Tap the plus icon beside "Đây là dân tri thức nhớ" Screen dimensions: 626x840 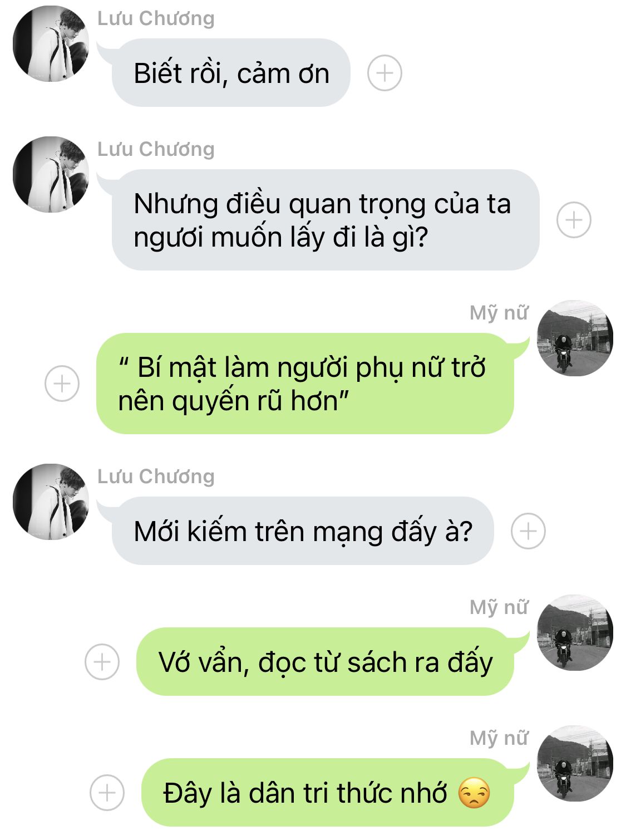(107, 793)
